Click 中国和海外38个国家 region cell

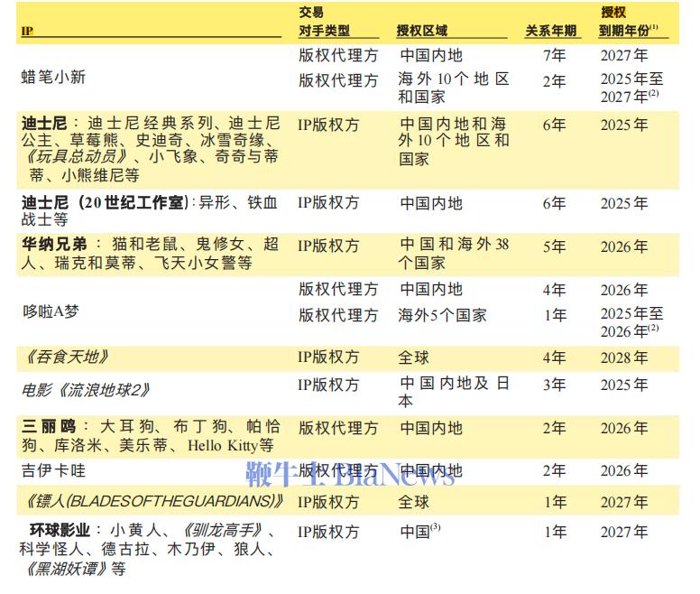click(x=453, y=254)
